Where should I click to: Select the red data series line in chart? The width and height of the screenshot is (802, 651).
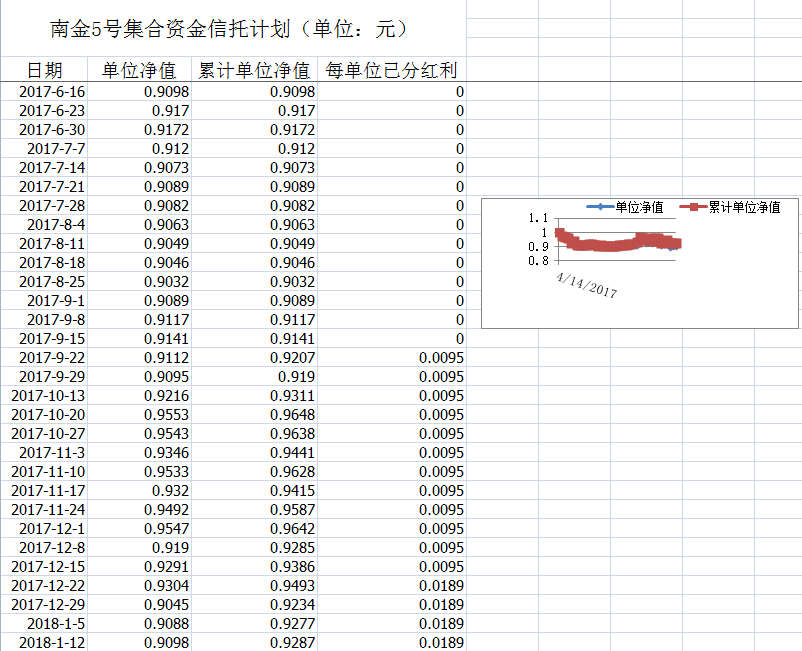(620, 244)
